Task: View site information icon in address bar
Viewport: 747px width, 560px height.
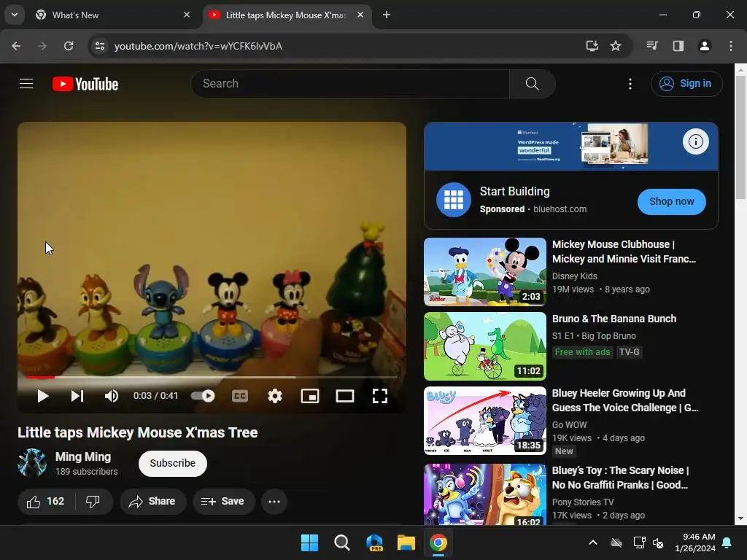Action: (x=100, y=46)
